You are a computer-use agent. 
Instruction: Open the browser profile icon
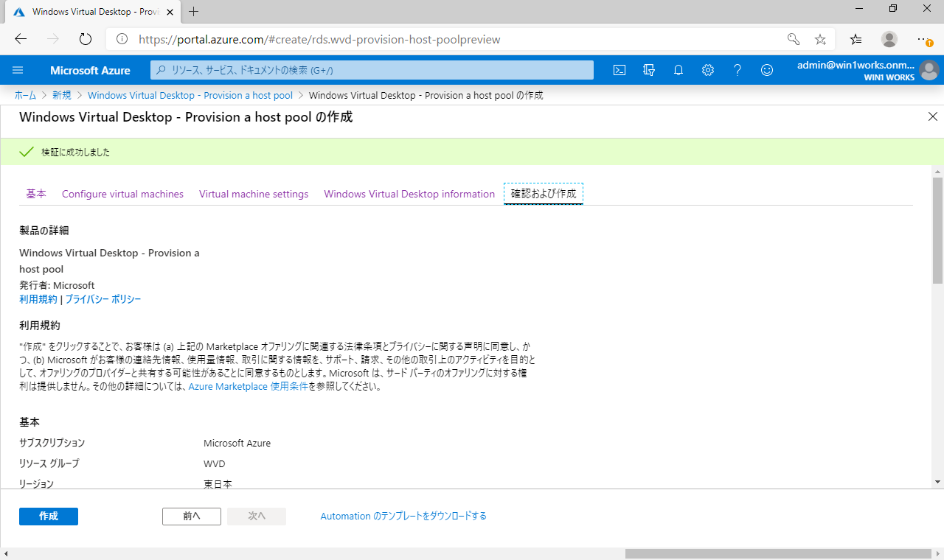(889, 39)
